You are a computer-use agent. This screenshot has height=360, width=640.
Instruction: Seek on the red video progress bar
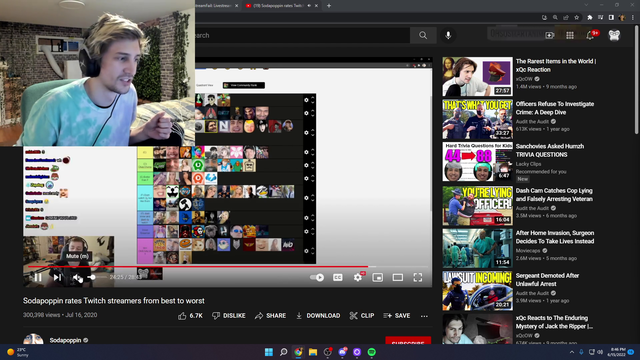pos(228,267)
